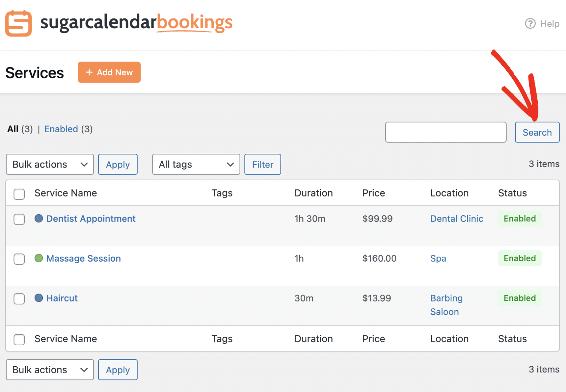
Task: Open the Dental Clinic location link
Action: coord(456,219)
